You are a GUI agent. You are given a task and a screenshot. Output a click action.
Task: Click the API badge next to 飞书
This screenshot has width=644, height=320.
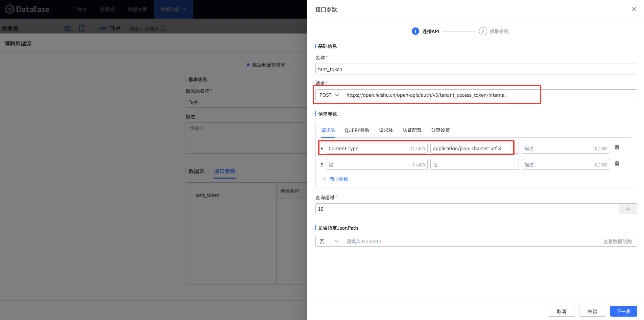click(x=103, y=28)
